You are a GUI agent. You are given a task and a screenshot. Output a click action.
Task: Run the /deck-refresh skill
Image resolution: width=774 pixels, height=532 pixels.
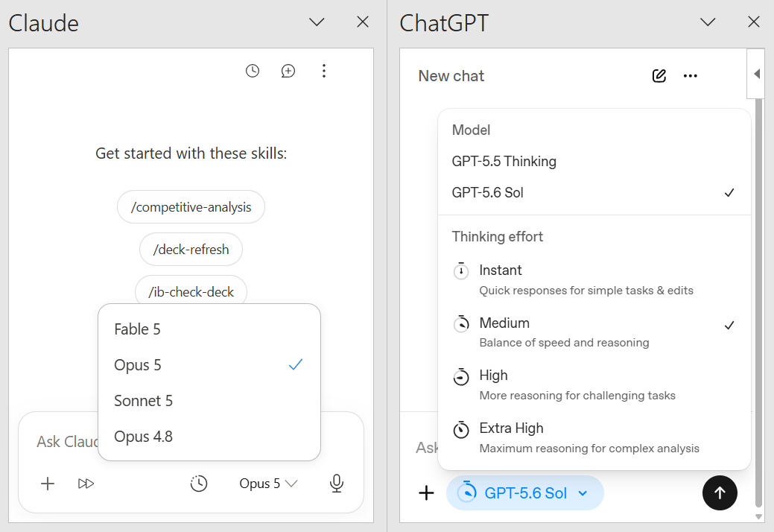tap(191, 249)
